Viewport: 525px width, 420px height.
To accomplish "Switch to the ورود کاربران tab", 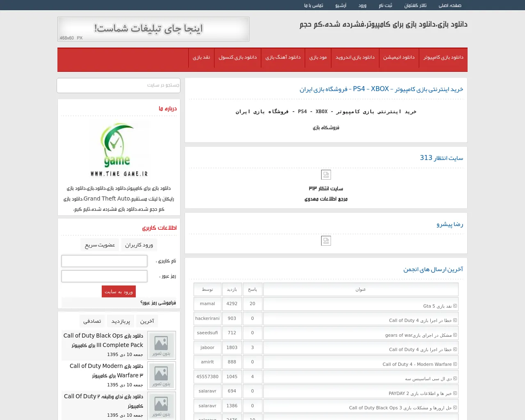I will point(139,245).
